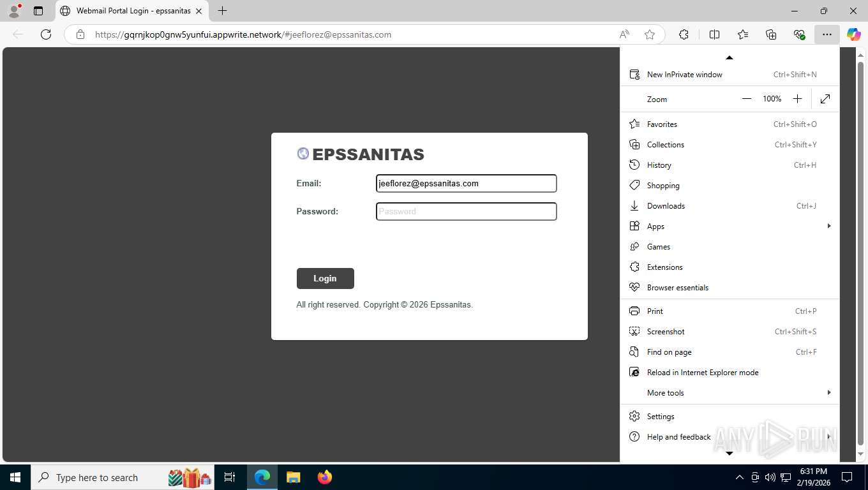This screenshot has height=490, width=868.
Task: Choose Screenshot from the menu
Action: 730,332
